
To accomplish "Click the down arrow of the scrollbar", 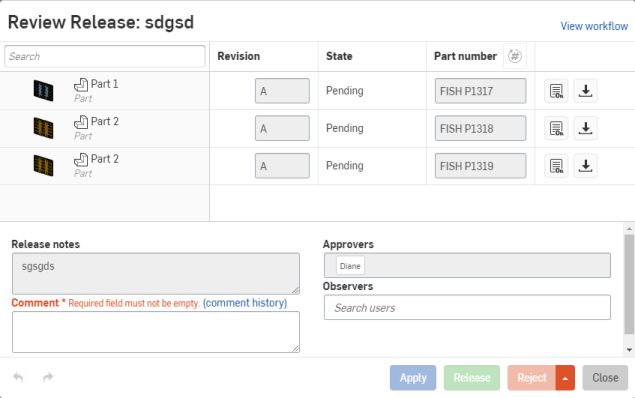I will [629, 350].
